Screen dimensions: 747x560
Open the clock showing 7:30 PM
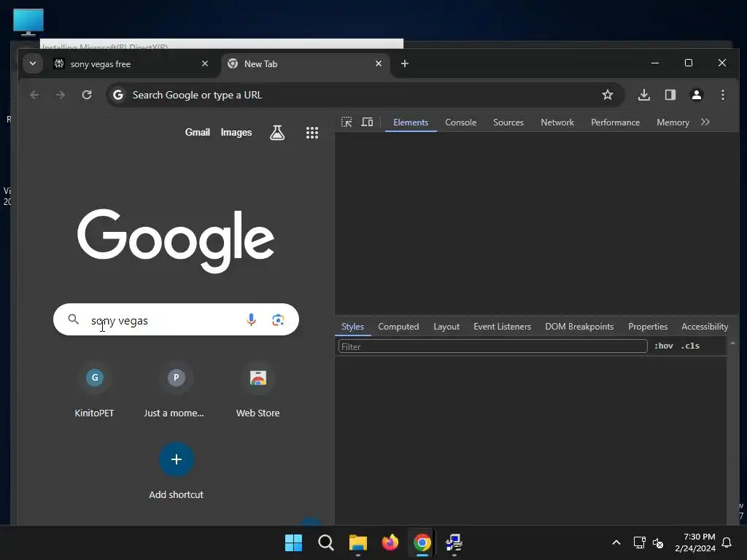[695, 542]
